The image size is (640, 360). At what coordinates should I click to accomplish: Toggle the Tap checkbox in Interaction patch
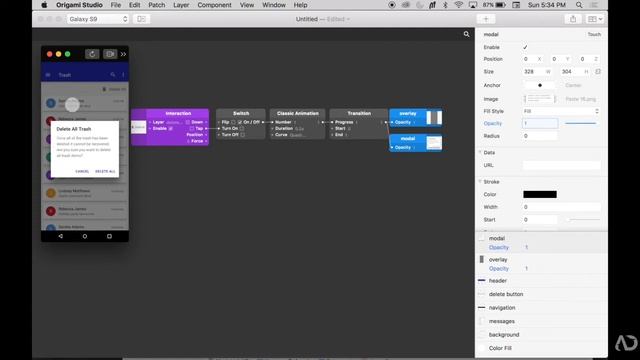[x=192, y=129]
